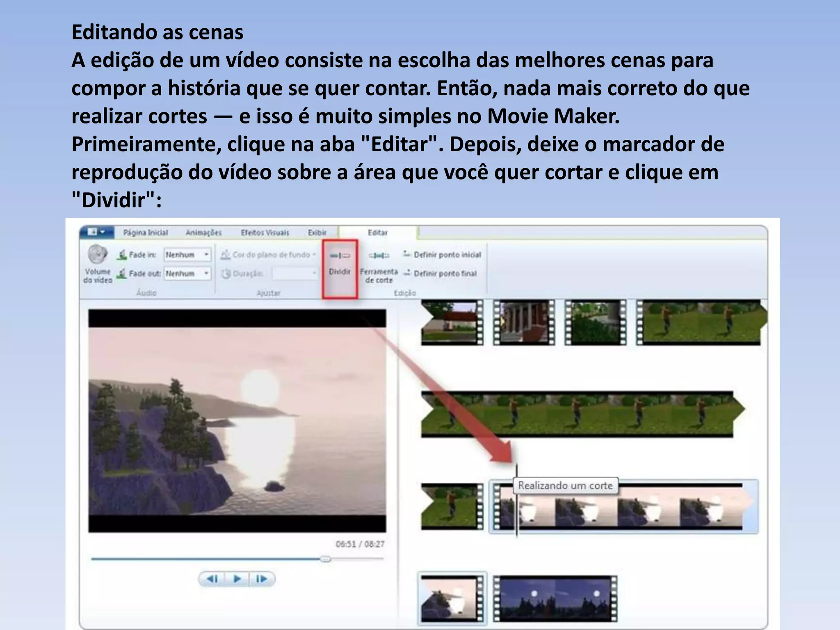Click the Dividir split tool

pos(340,269)
